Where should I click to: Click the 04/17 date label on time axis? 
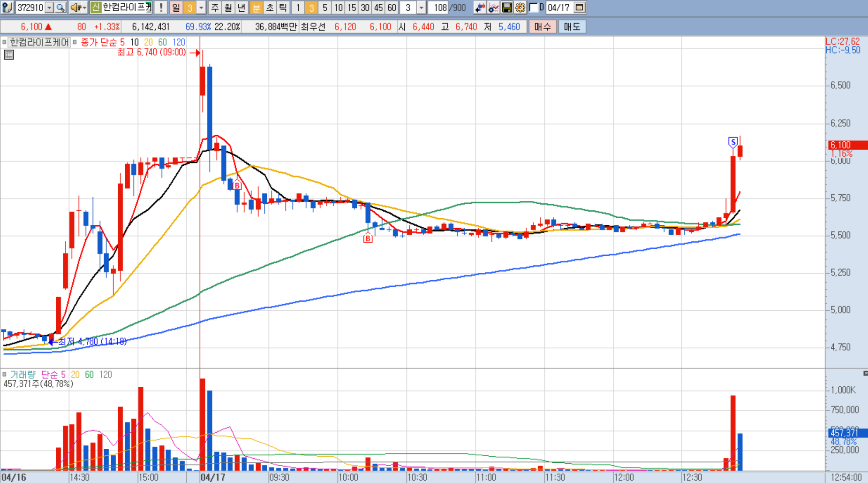[212, 477]
